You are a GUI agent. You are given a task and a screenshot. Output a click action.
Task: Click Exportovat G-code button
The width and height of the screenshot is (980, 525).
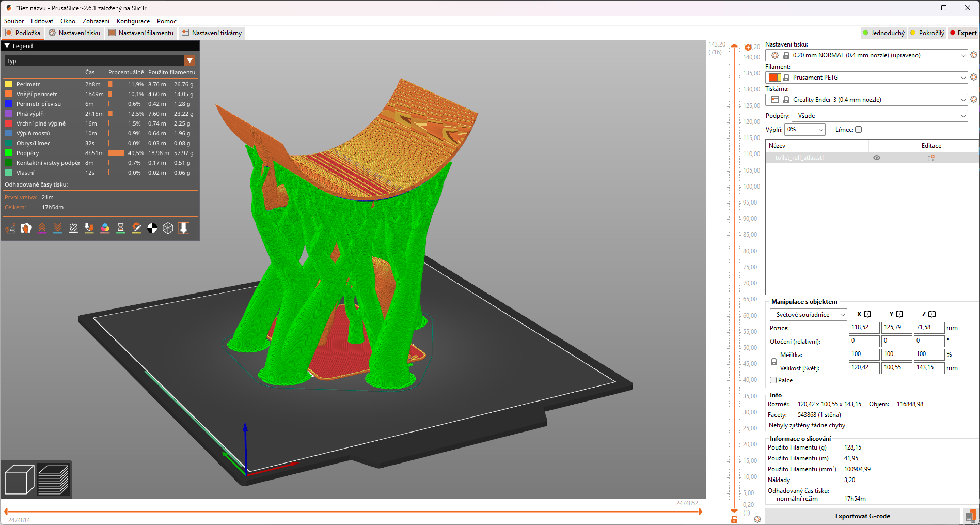click(862, 516)
